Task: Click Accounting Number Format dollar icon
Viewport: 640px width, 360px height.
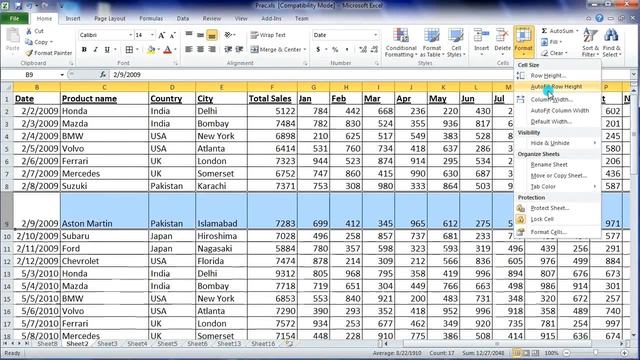Action: [x=318, y=49]
